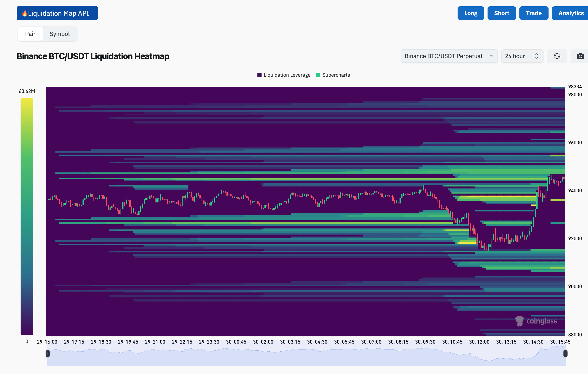
Task: Open the Trade button
Action: [534, 13]
